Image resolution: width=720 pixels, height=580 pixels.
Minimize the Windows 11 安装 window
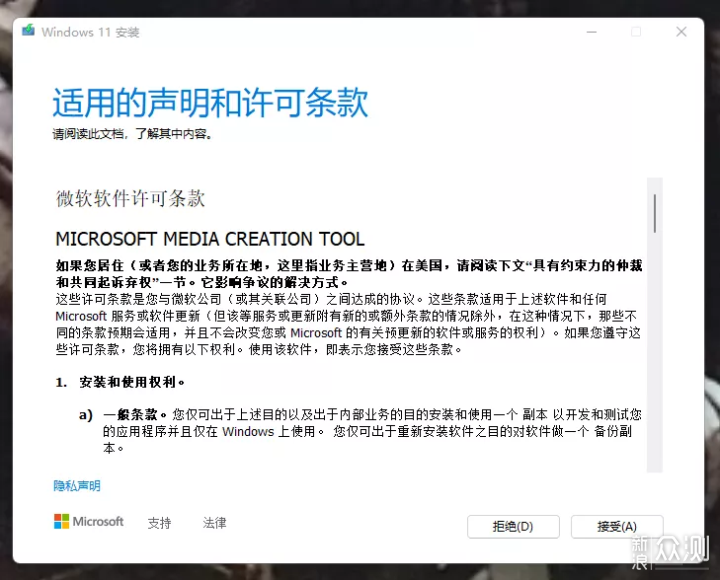(x=591, y=32)
